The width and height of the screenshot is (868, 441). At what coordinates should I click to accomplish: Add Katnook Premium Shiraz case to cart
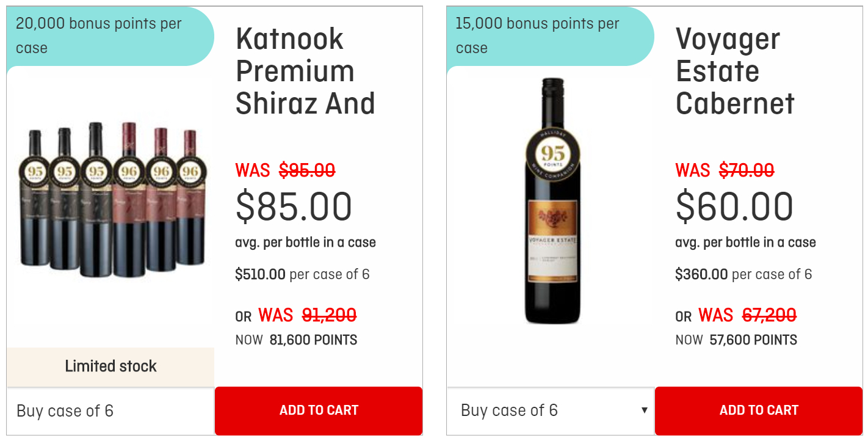(x=319, y=410)
